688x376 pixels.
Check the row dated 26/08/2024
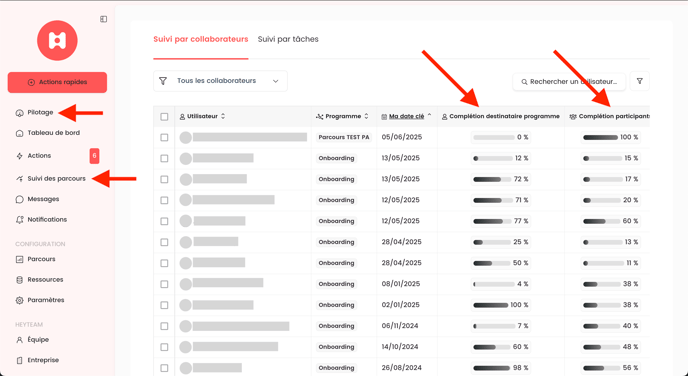click(164, 368)
